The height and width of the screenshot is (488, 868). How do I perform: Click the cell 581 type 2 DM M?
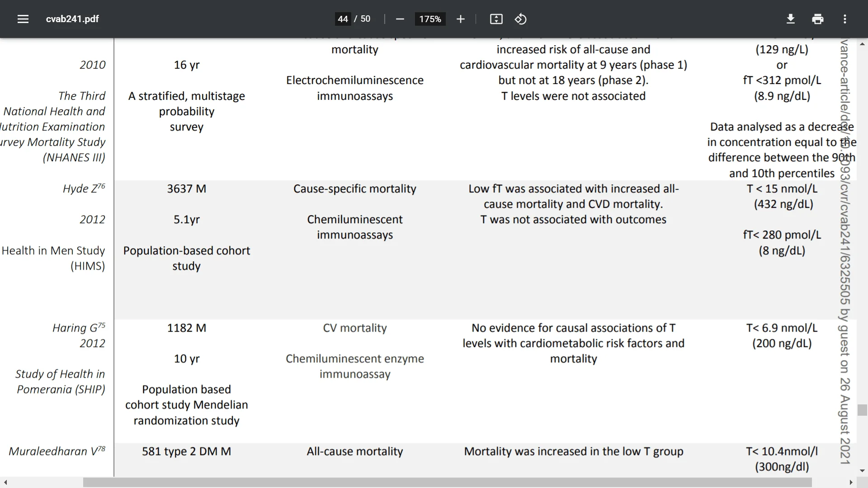coord(187,451)
